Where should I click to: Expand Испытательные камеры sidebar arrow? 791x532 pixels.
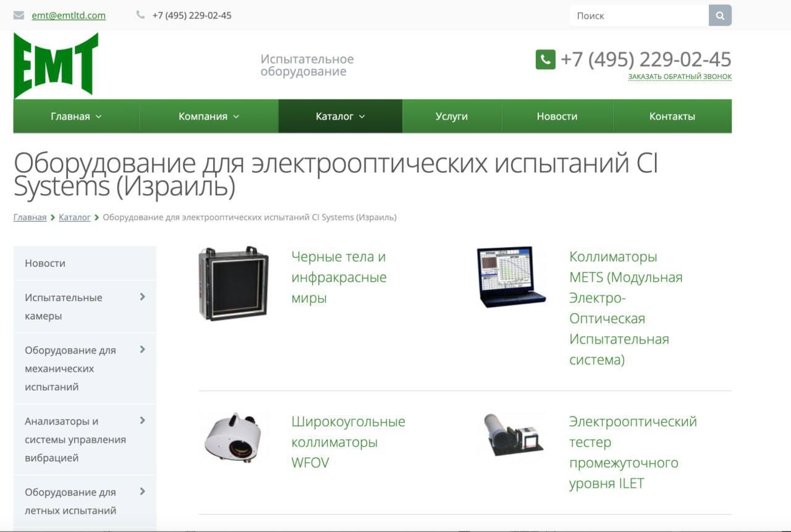point(142,297)
